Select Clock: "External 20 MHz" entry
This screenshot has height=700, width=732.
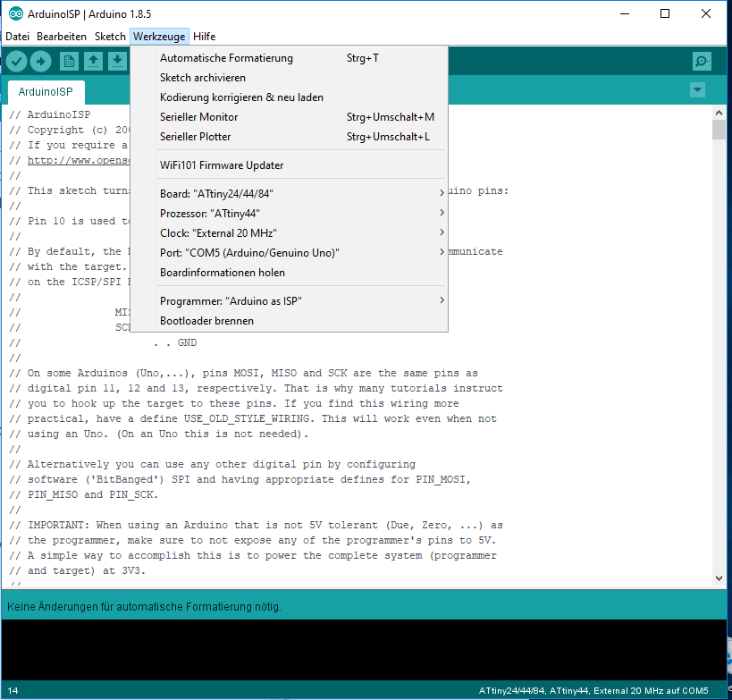289,232
